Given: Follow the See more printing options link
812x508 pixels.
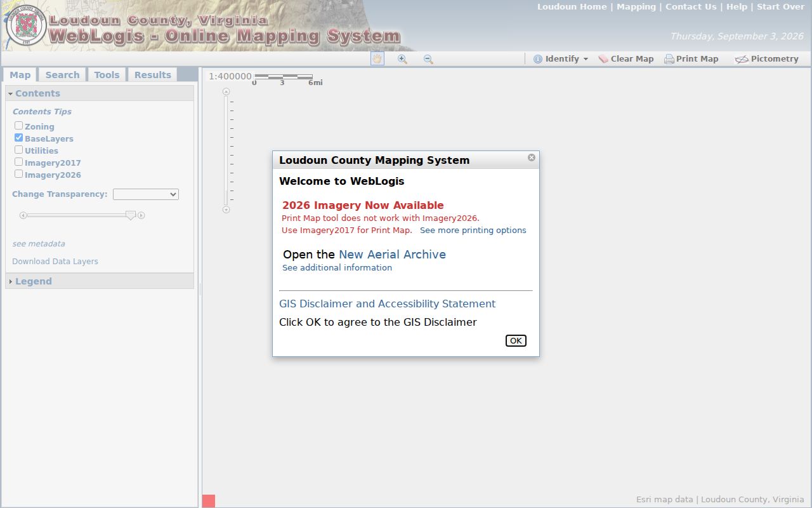Looking at the screenshot, I should pyautogui.click(x=473, y=231).
